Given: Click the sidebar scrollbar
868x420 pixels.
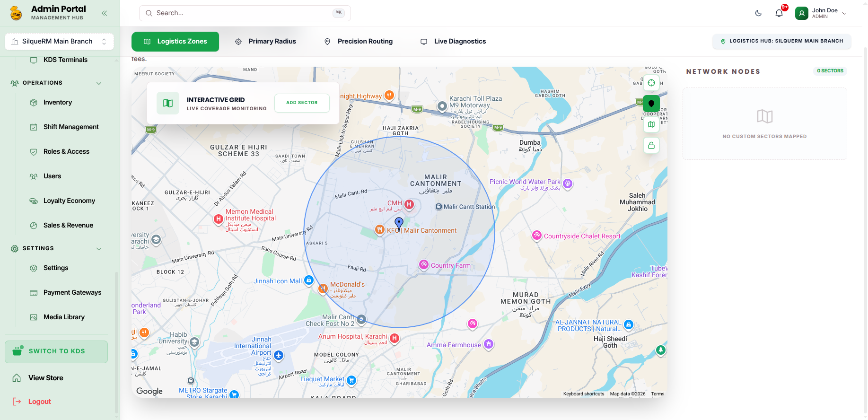Looking at the screenshot, I should click(x=116, y=343).
